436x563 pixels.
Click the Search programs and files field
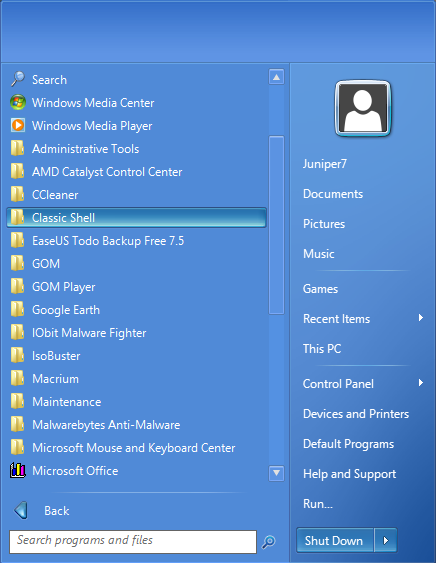tap(133, 541)
